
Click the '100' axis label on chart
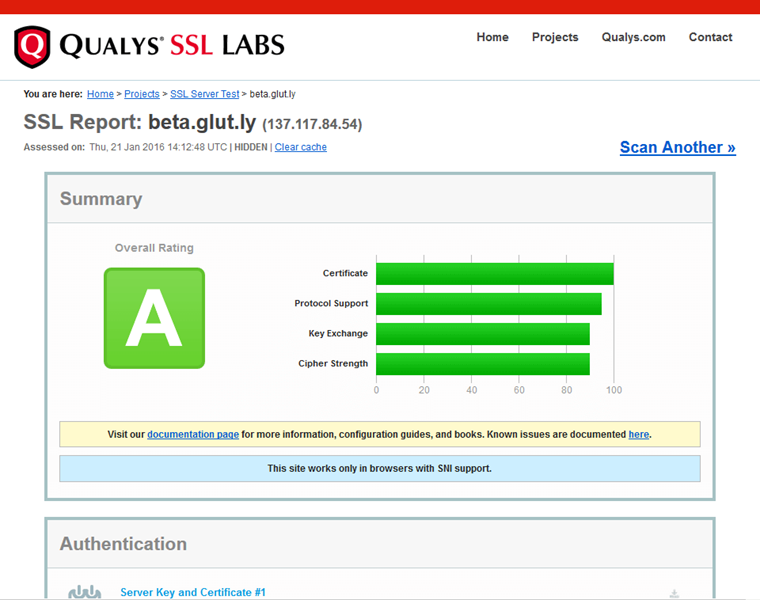pyautogui.click(x=614, y=390)
